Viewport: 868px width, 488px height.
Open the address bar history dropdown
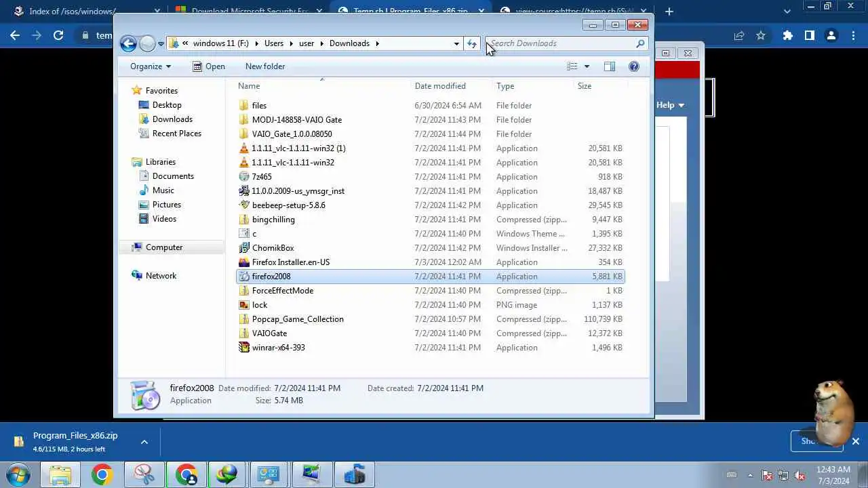[x=456, y=43]
